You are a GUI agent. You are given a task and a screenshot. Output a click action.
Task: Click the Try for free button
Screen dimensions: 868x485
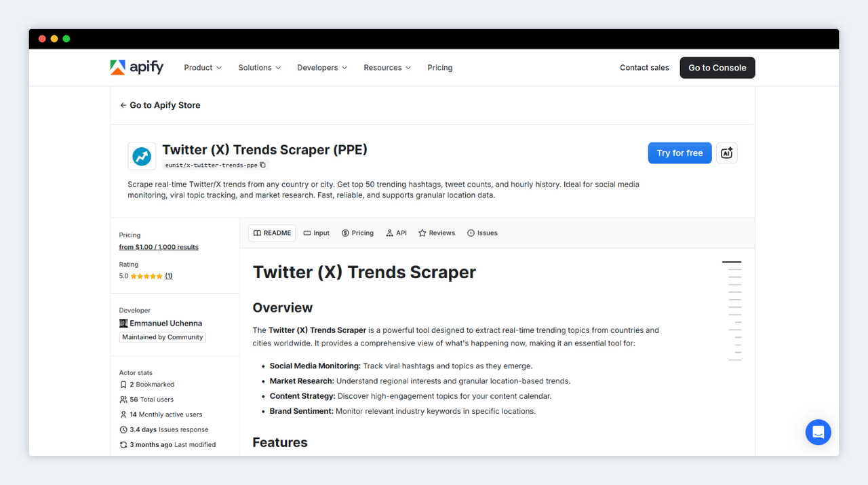point(679,153)
